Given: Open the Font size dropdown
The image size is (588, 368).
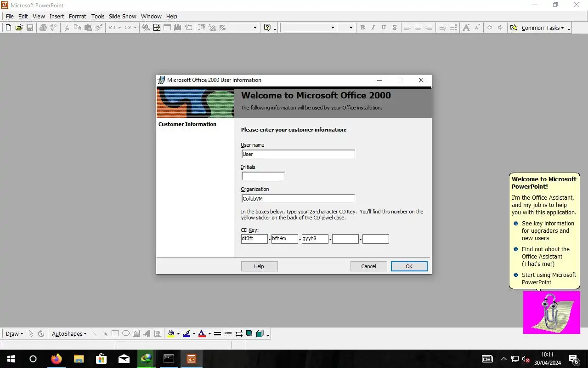Looking at the screenshot, I should (x=351, y=28).
